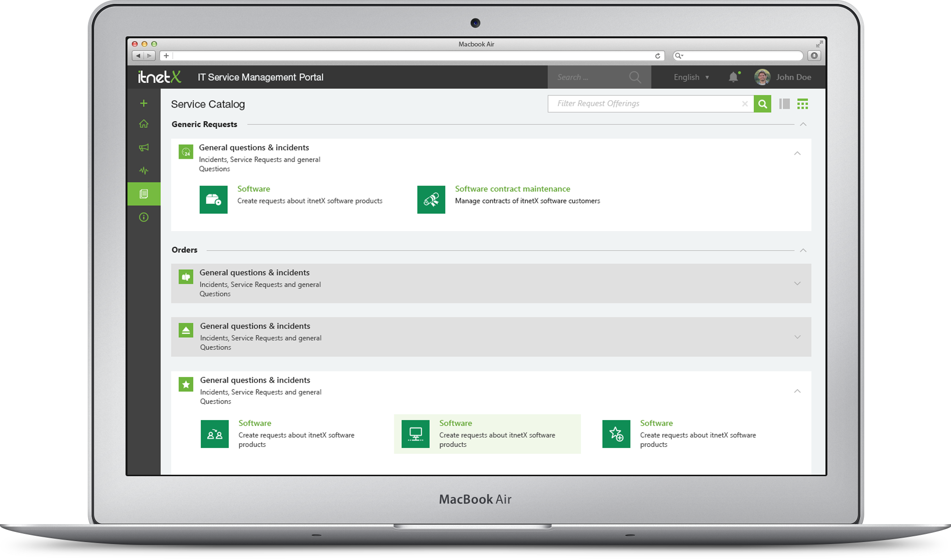
Task: Click the John Doe profile menu
Action: coord(784,78)
